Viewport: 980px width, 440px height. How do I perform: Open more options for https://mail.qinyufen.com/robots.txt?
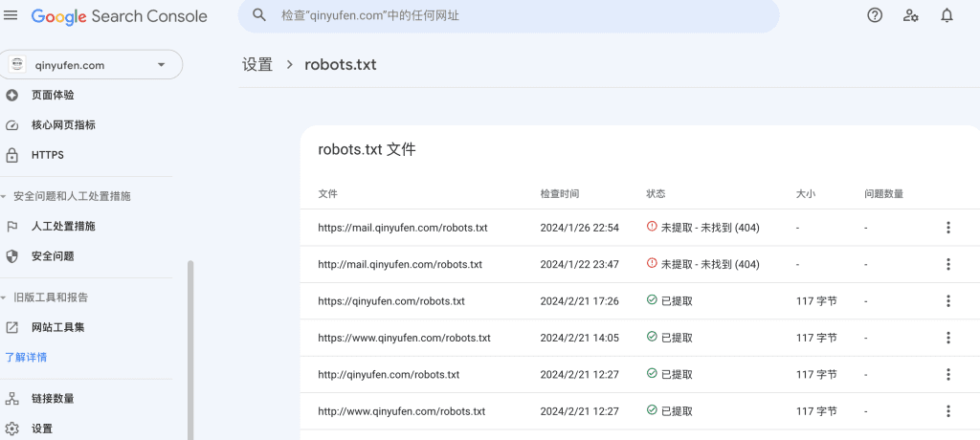coord(947,228)
